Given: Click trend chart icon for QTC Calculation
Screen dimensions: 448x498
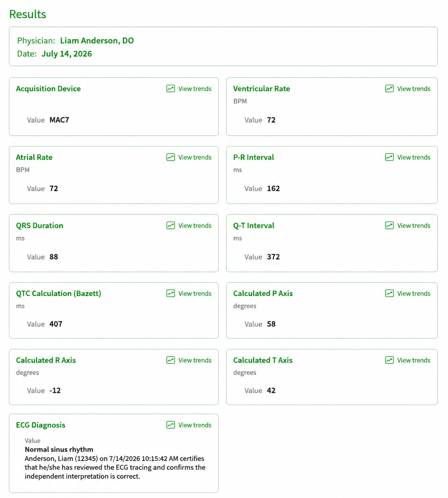Looking at the screenshot, I should point(171,293).
